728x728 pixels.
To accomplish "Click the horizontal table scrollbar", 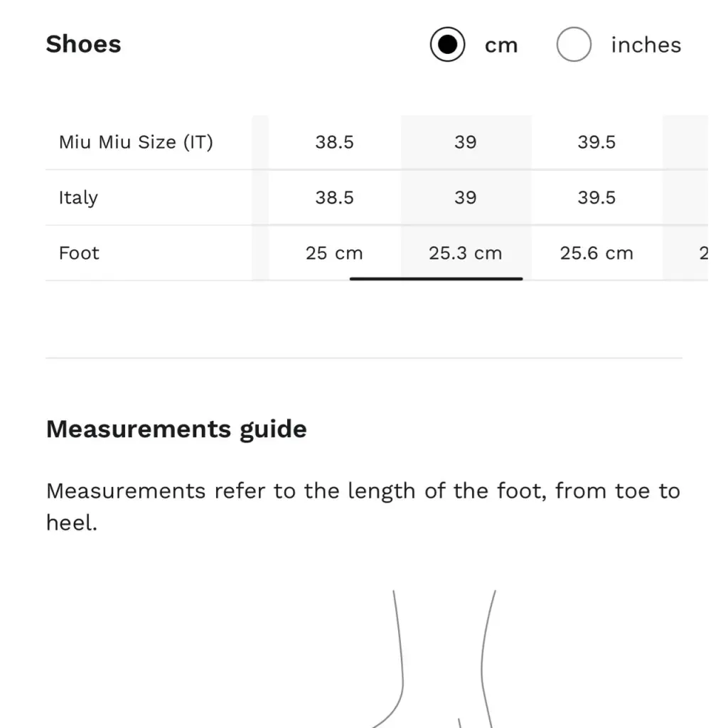I will click(x=436, y=279).
